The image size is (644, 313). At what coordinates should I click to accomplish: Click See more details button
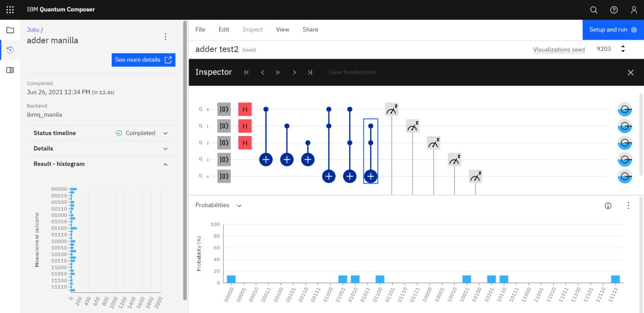pyautogui.click(x=143, y=60)
